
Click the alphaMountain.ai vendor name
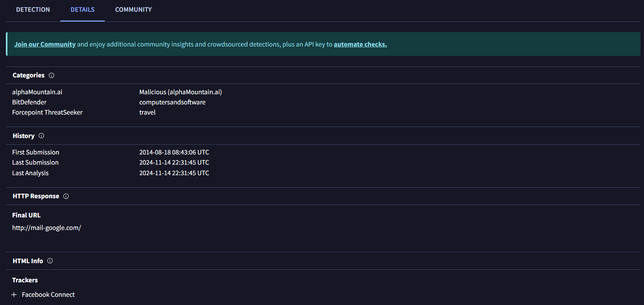[37, 92]
